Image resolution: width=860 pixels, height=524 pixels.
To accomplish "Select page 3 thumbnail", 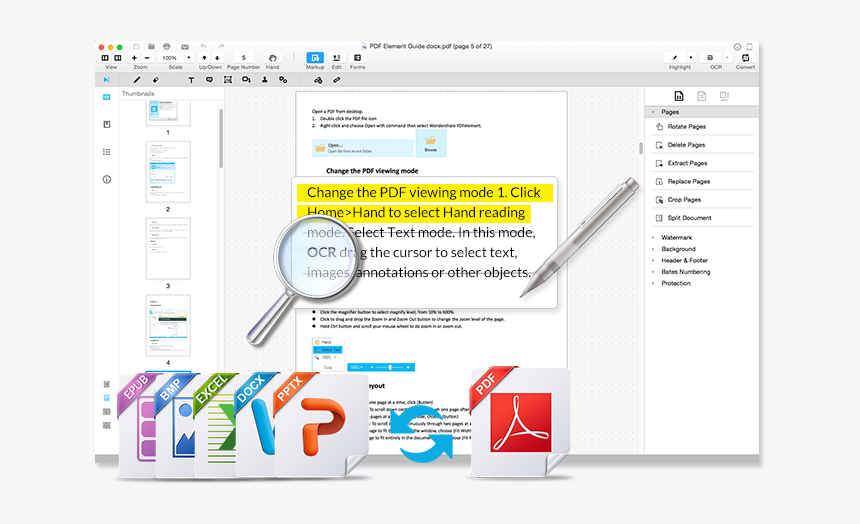I will pos(168,249).
